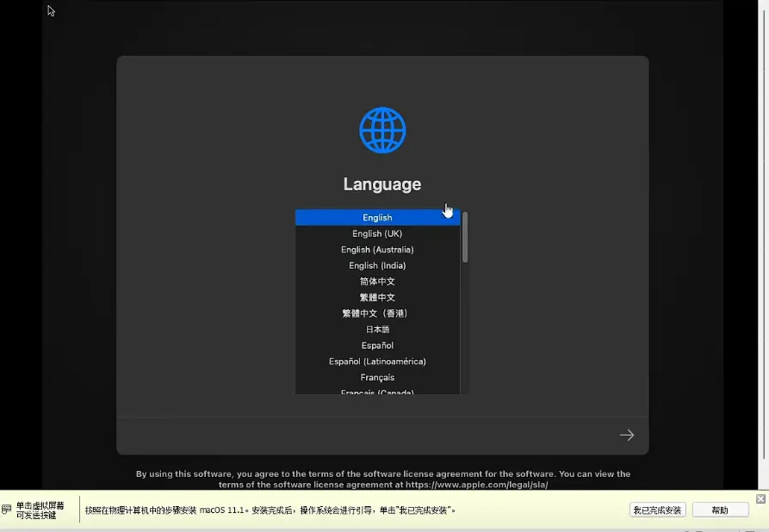Choose 繁體中文（香港） language option

click(377, 313)
